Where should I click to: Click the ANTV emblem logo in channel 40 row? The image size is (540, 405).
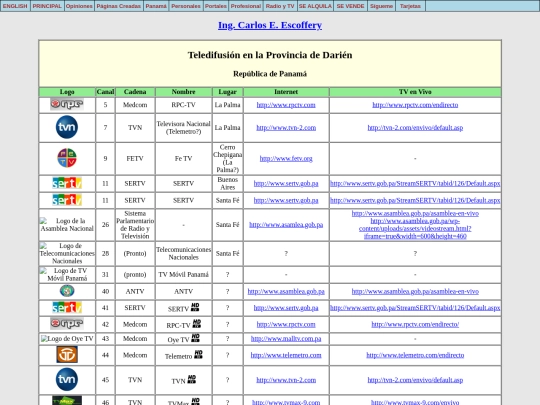pos(67,291)
